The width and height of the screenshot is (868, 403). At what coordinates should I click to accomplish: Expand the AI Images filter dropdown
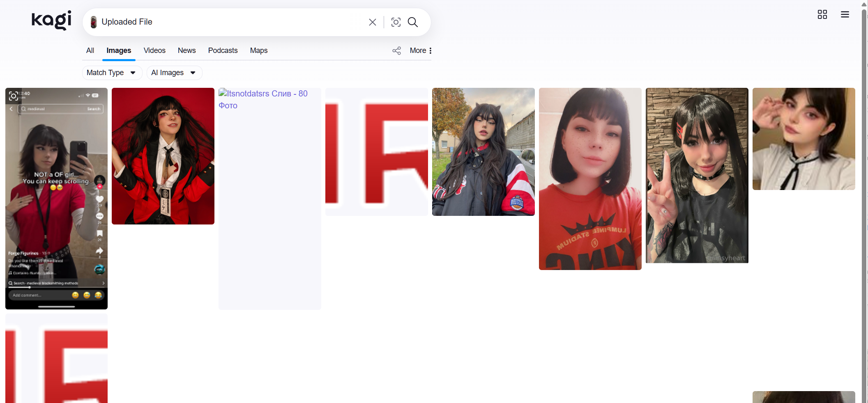click(x=174, y=73)
